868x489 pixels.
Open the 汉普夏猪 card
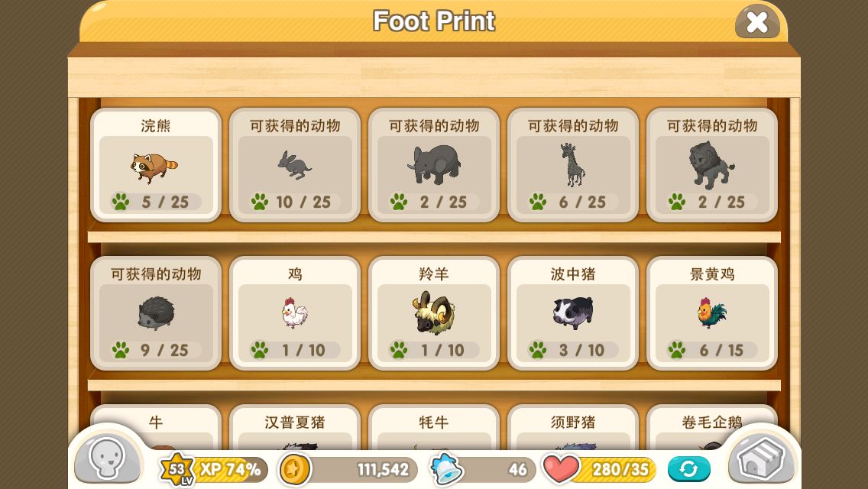294,428
